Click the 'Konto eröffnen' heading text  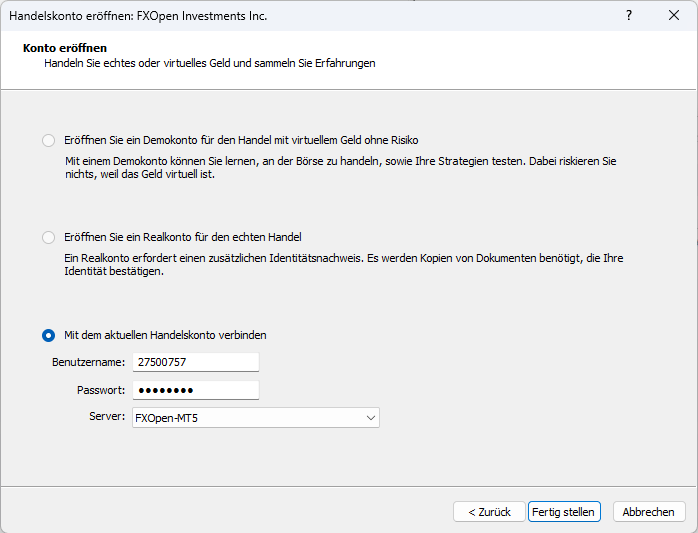pyautogui.click(x=65, y=48)
